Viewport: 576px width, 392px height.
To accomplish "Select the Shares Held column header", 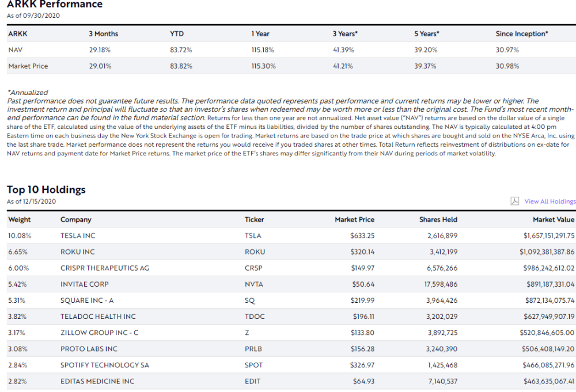I will [x=438, y=219].
